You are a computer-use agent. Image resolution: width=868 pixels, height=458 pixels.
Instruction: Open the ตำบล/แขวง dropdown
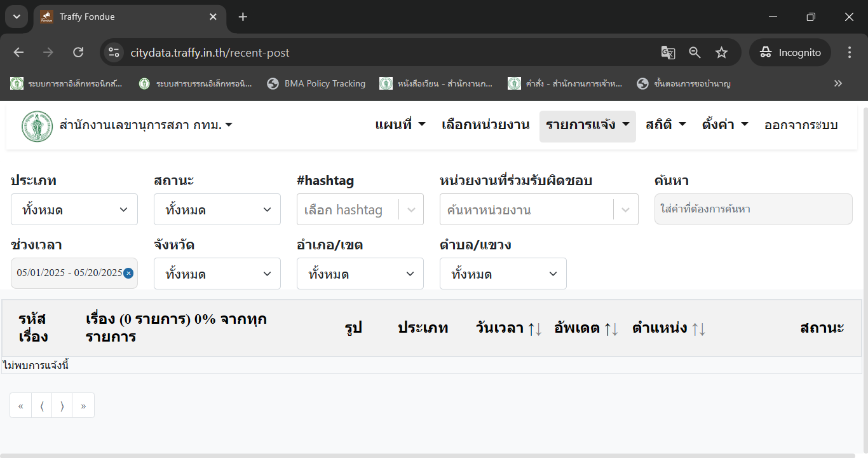coord(503,274)
